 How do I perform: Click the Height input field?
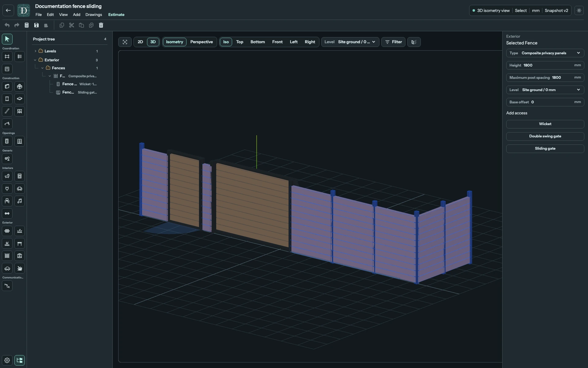[x=545, y=65]
